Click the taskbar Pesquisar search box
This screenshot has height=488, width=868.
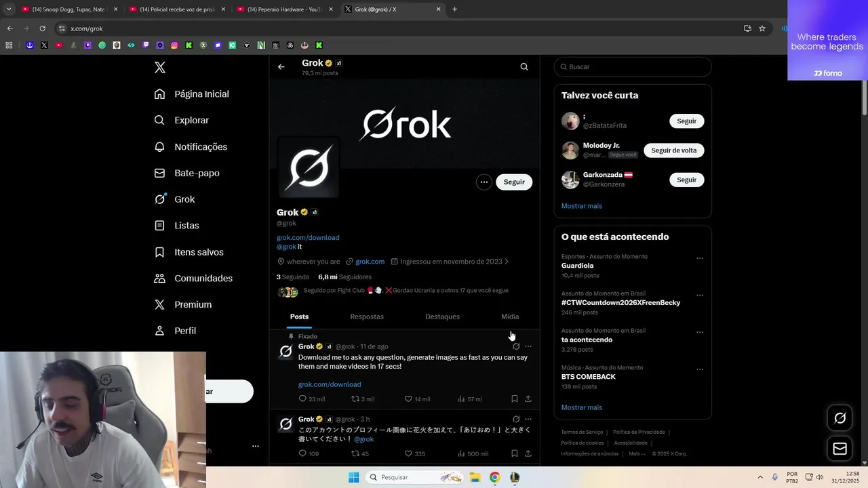pyautogui.click(x=414, y=477)
